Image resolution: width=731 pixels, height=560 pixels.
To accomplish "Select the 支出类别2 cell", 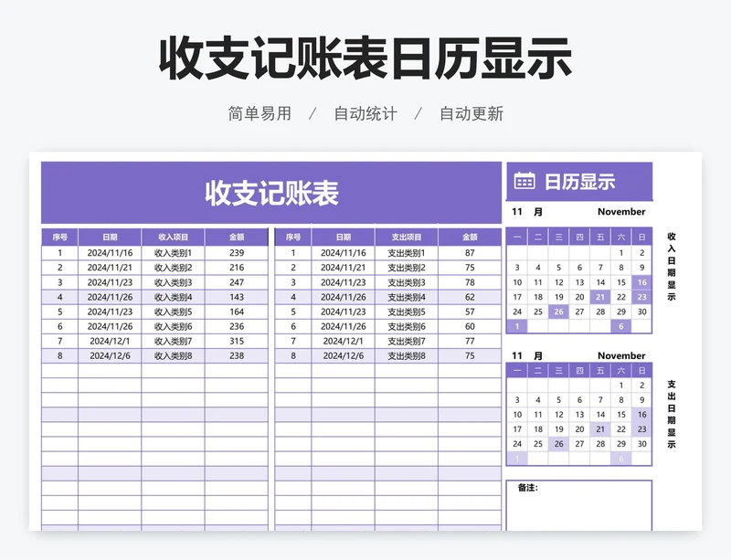I will [407, 268].
